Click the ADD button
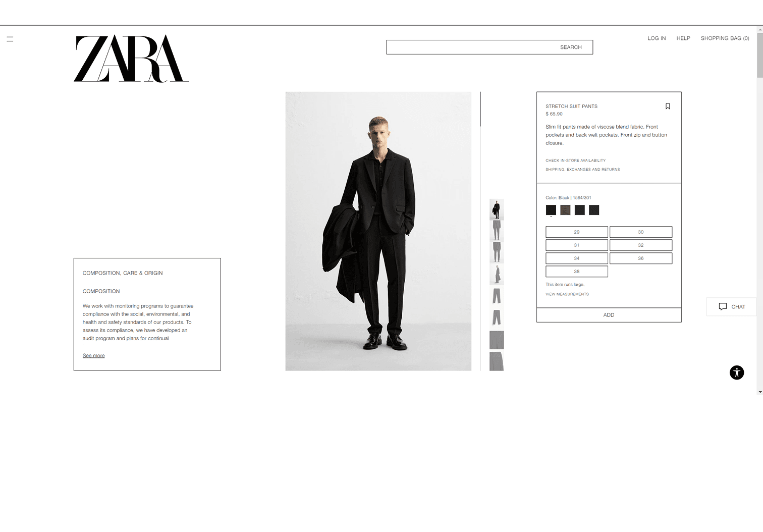 tap(609, 315)
